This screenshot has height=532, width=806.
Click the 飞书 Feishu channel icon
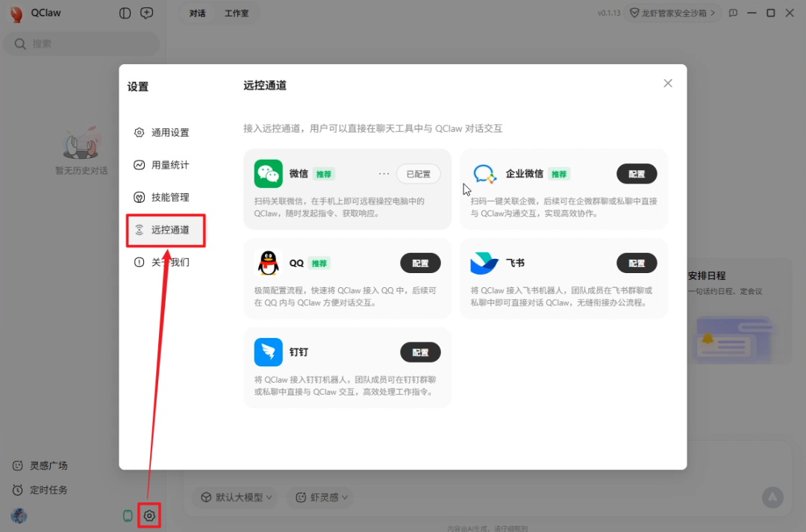(x=484, y=263)
